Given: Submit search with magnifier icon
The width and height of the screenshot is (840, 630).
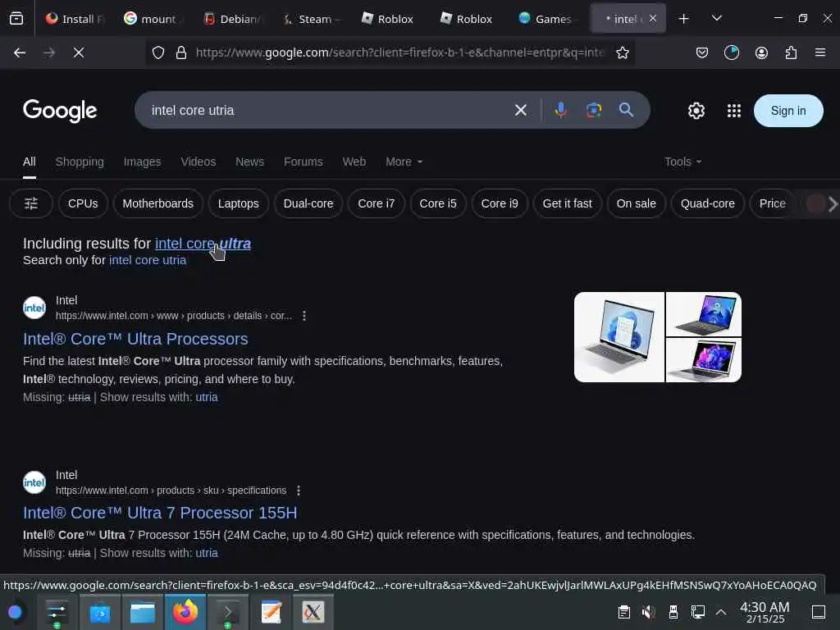Looking at the screenshot, I should (x=626, y=111).
